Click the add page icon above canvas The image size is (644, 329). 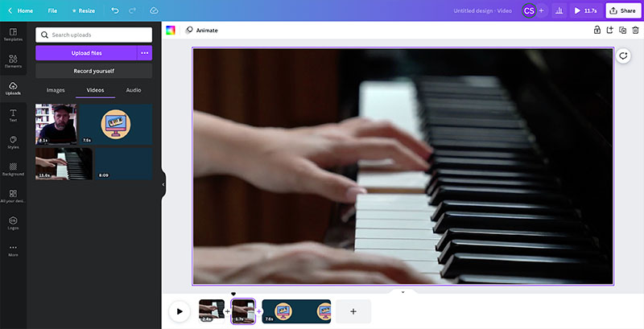610,30
